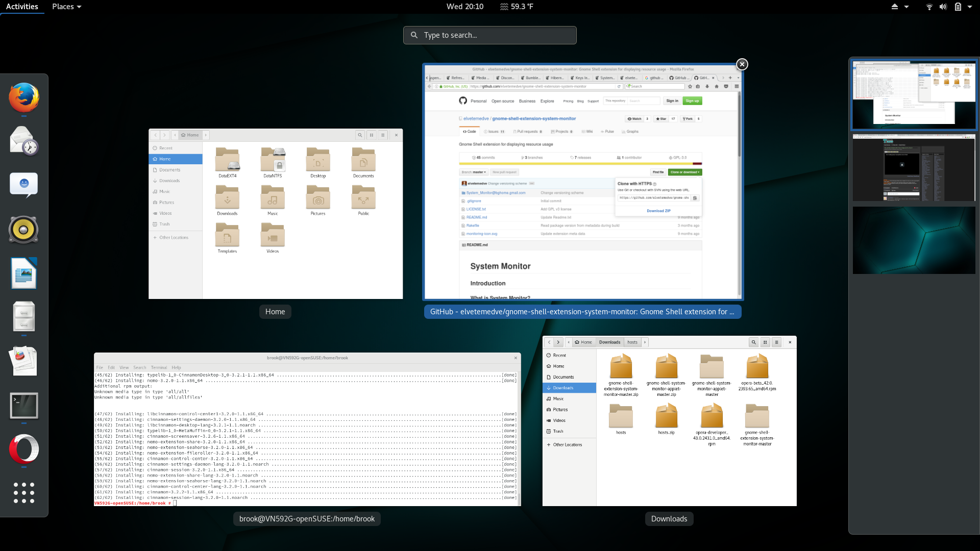Screen dimensions: 980x551
Task: Open the Places menu
Action: coord(67,7)
